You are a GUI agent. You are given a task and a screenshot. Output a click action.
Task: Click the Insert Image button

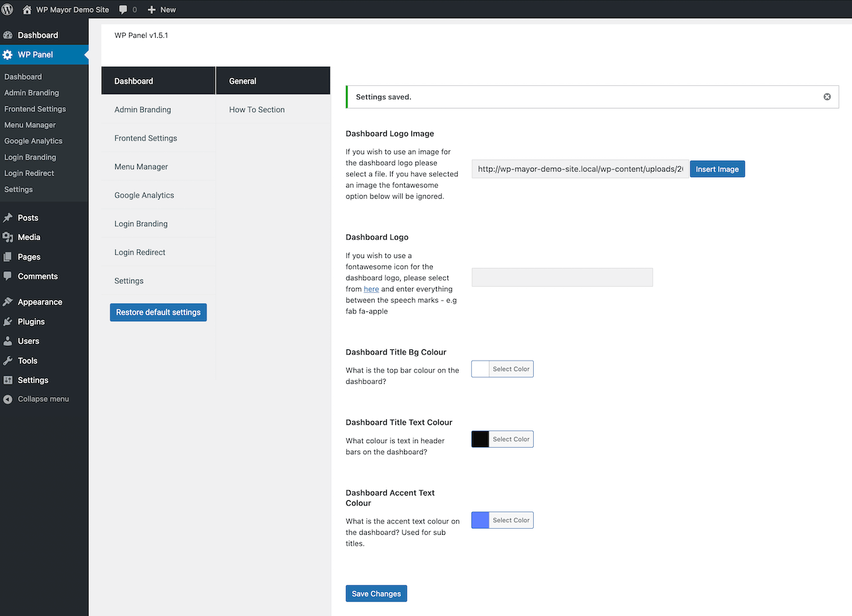coord(718,169)
